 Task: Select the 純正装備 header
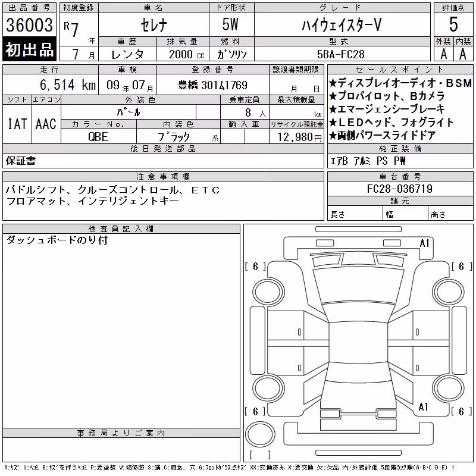(400, 148)
